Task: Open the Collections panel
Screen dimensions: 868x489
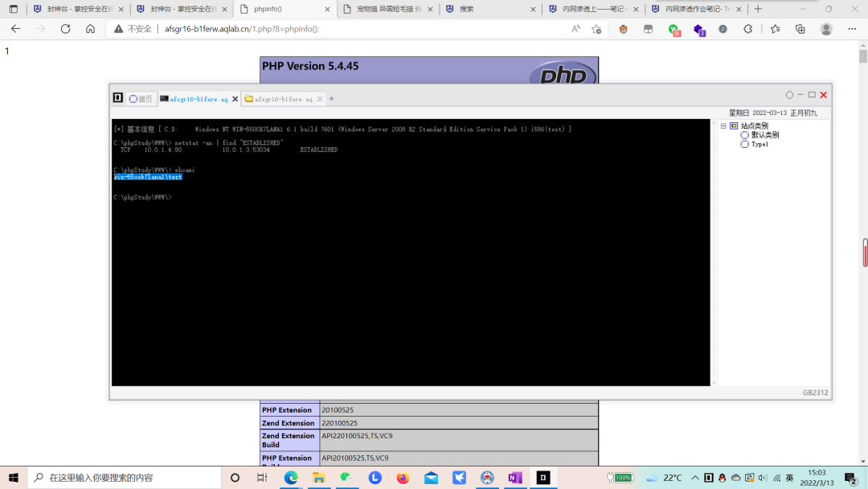Action: pos(800,29)
